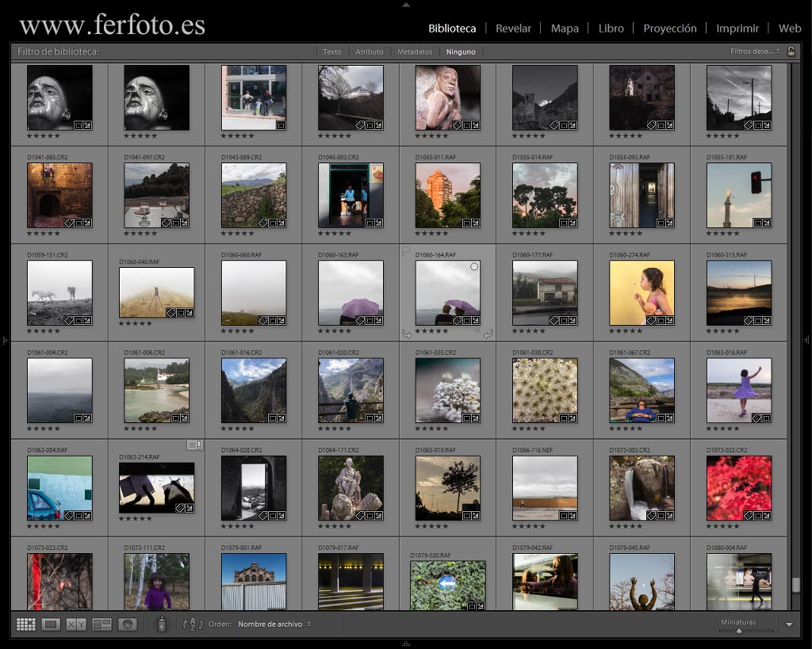Rotate D1060-164.RAF photo counterclockwise
The width and height of the screenshot is (812, 649).
point(407,334)
